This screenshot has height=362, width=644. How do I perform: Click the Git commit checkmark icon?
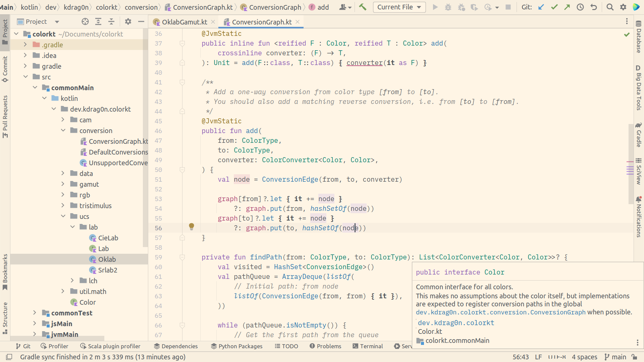[554, 7]
